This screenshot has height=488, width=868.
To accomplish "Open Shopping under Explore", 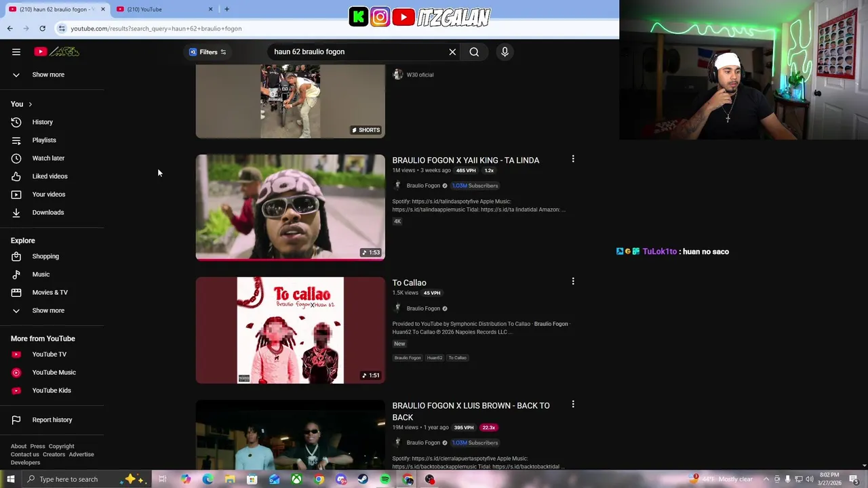I will 45,256.
